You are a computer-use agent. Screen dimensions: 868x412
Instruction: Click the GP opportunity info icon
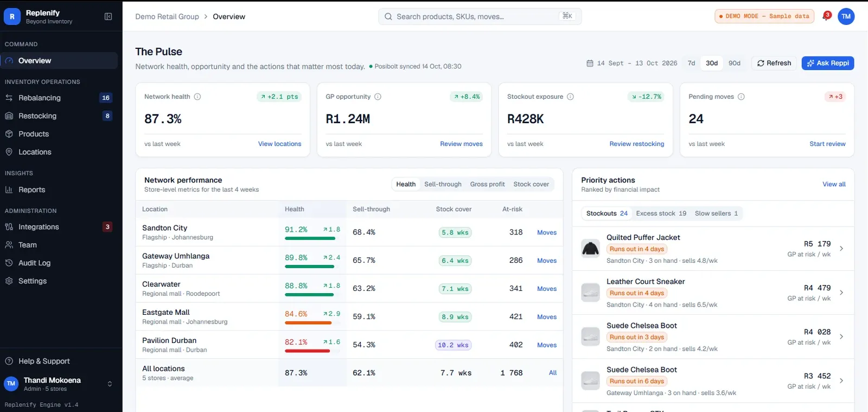pos(378,97)
